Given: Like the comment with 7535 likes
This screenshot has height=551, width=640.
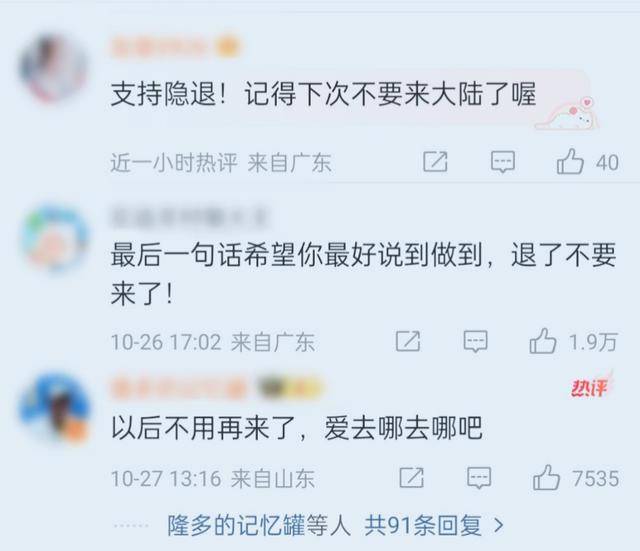Looking at the screenshot, I should point(546,478).
